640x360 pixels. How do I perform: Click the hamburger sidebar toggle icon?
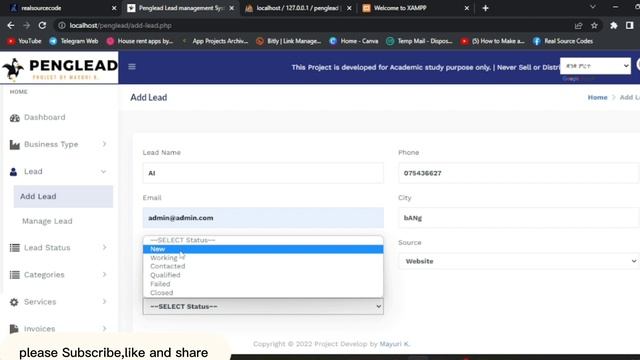[132, 67]
